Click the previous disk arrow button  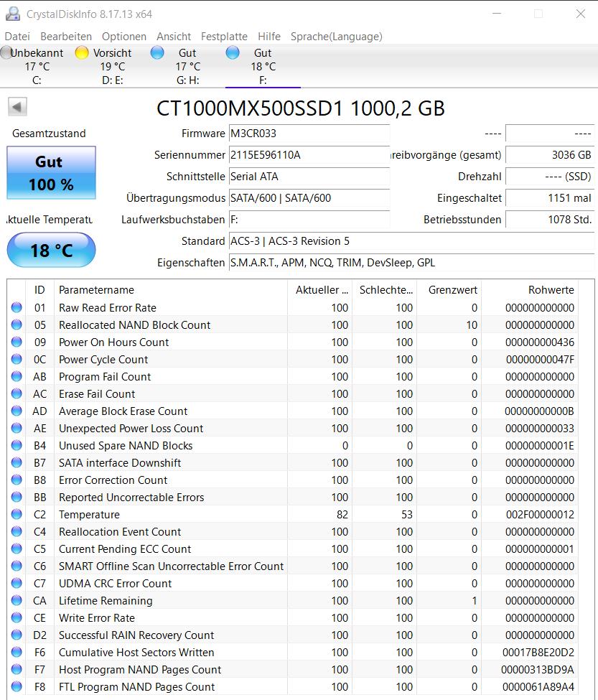coord(17,107)
